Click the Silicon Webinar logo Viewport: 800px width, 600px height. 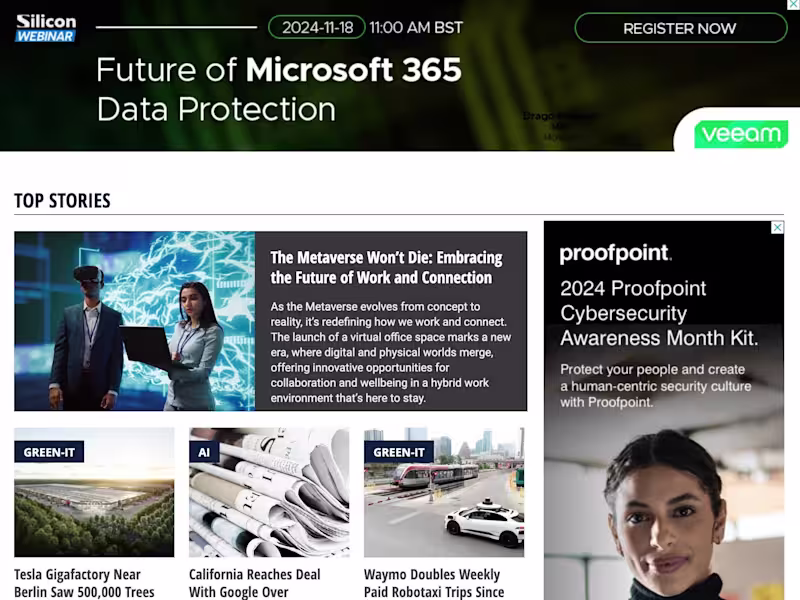pyautogui.click(x=46, y=28)
